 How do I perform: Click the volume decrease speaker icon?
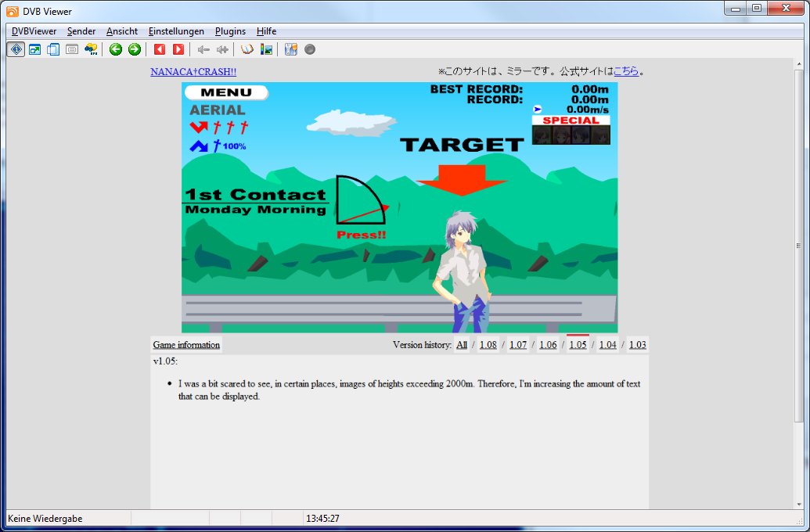click(x=203, y=49)
